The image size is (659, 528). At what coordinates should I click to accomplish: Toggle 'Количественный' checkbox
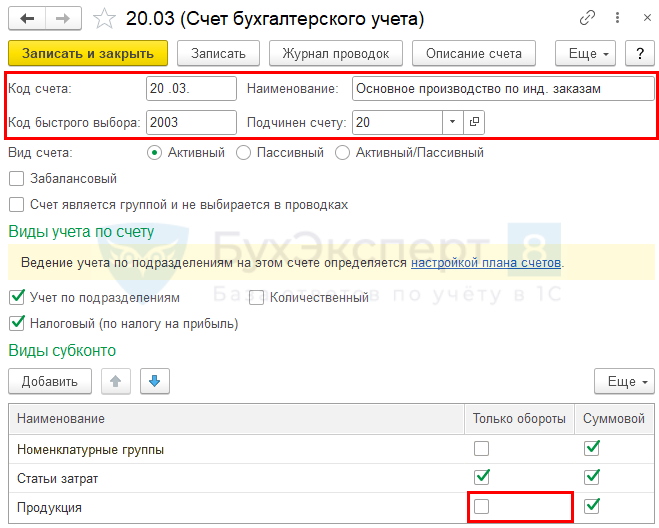coord(256,298)
